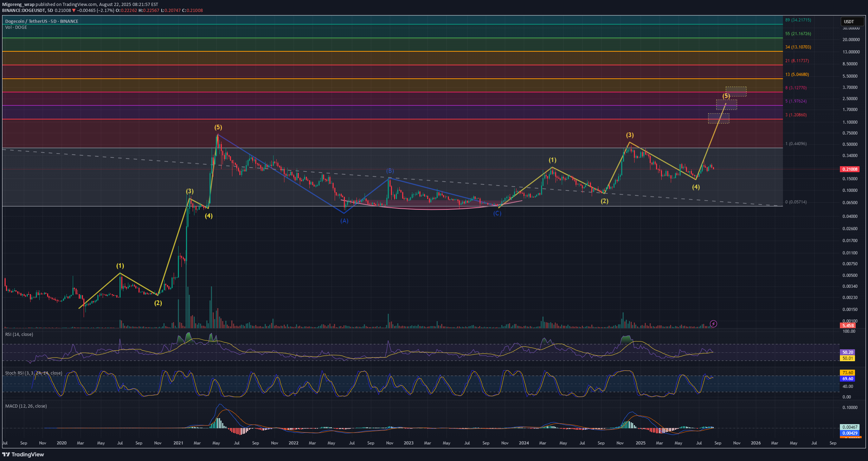Select the Fibonacci level 89 (34.21715)
The image size is (868, 461).
coord(798,20)
